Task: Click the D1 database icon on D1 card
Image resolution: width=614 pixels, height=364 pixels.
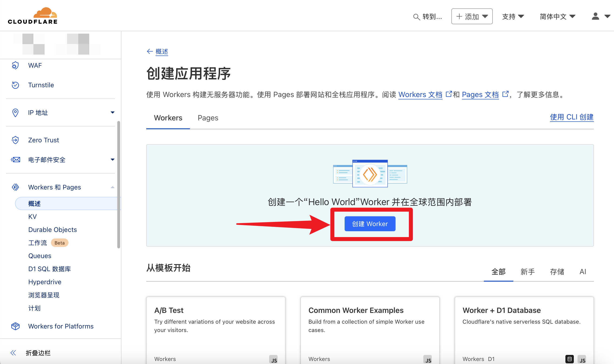Action: pyautogui.click(x=570, y=359)
